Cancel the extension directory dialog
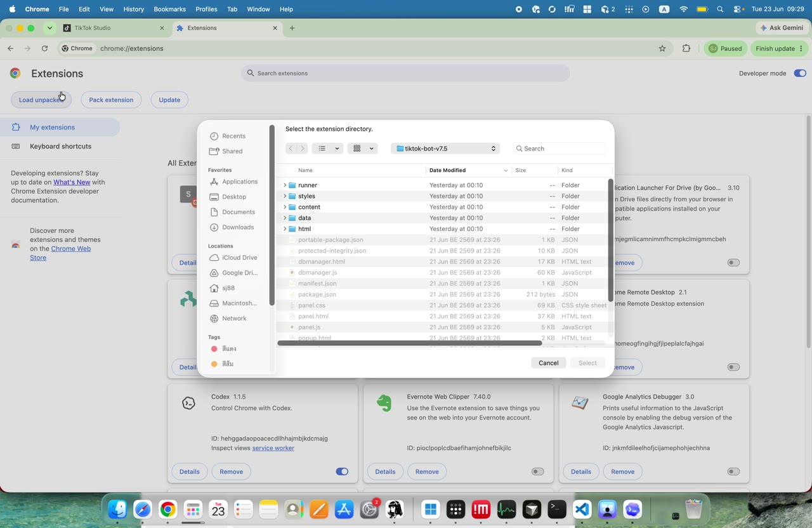The height and width of the screenshot is (528, 812). [x=548, y=363]
